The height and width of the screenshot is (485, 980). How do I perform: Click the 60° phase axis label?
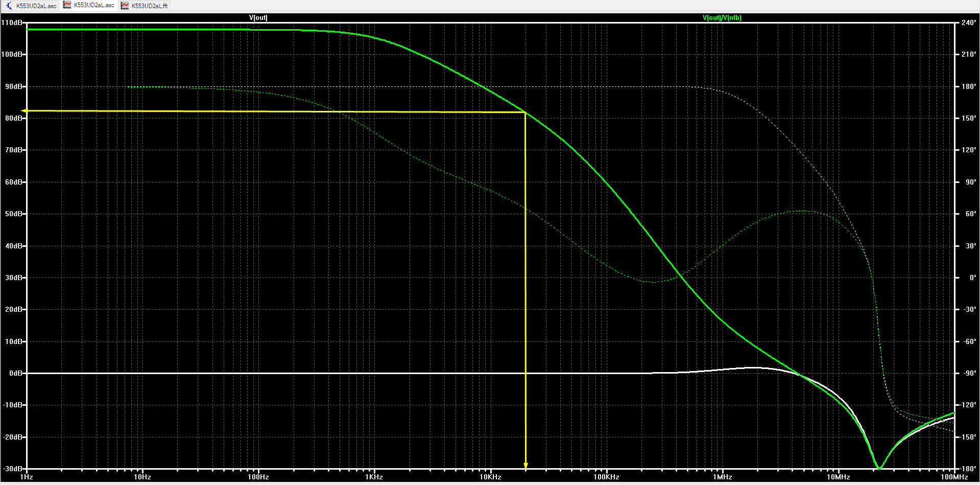(971, 214)
